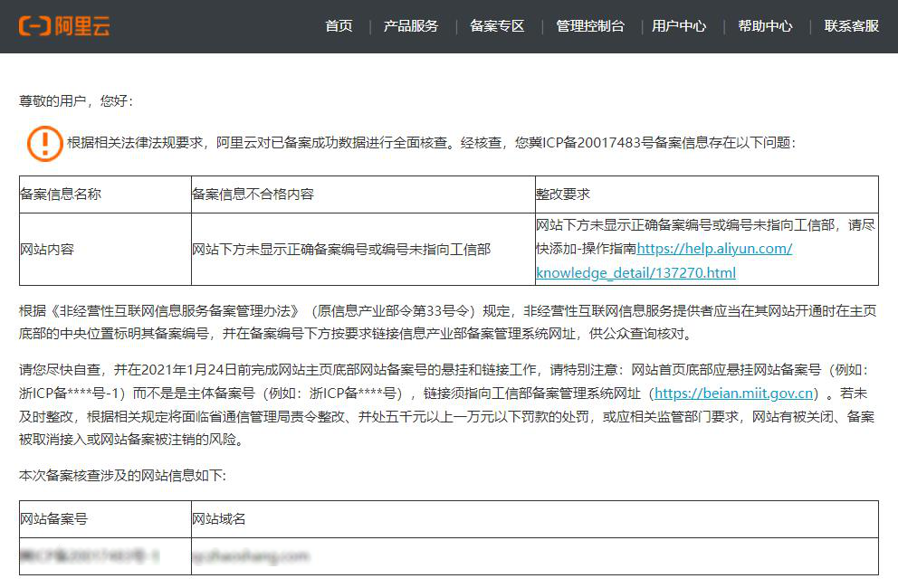Open the 产品服务 menu item
Viewport: 898px width, 588px height.
[x=411, y=25]
